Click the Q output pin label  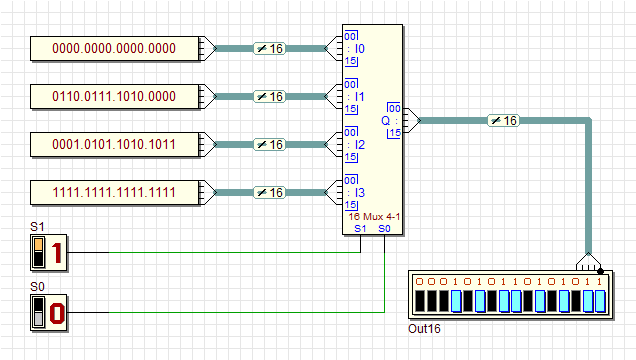pos(385,120)
